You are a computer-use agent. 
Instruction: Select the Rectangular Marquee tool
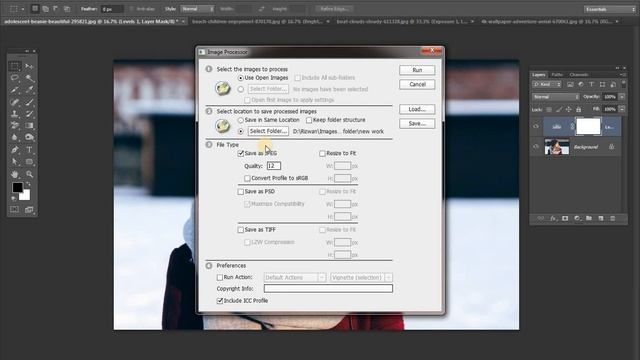tap(15, 66)
